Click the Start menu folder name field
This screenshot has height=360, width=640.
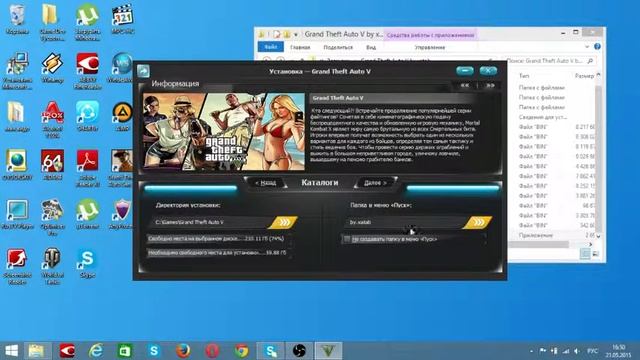[x=404, y=222]
